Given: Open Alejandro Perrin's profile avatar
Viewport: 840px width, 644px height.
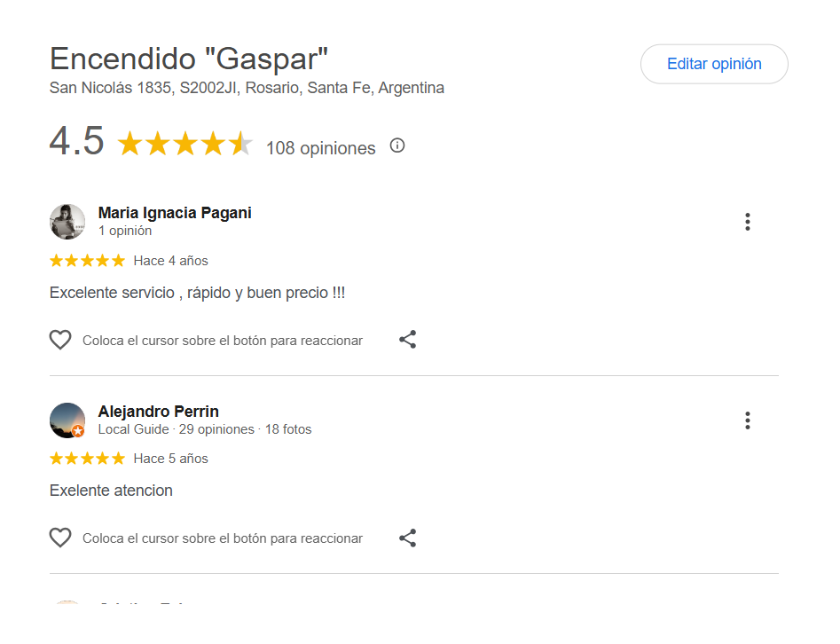Looking at the screenshot, I should [x=67, y=420].
